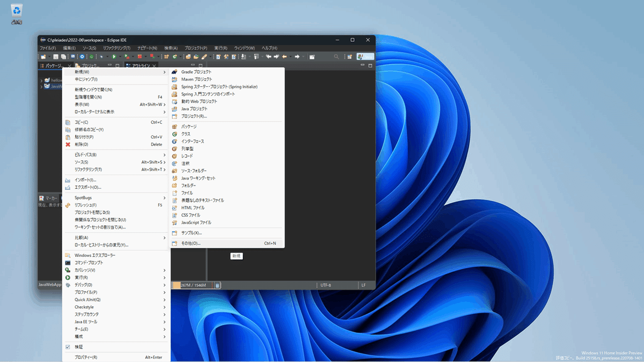Expand the SpotBugs submenu
This screenshot has width=644, height=362.
click(x=115, y=198)
